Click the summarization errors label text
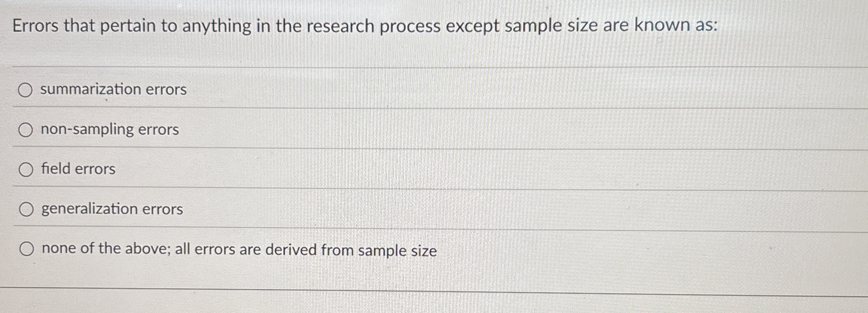This screenshot has height=313, width=868. pyautogui.click(x=113, y=90)
